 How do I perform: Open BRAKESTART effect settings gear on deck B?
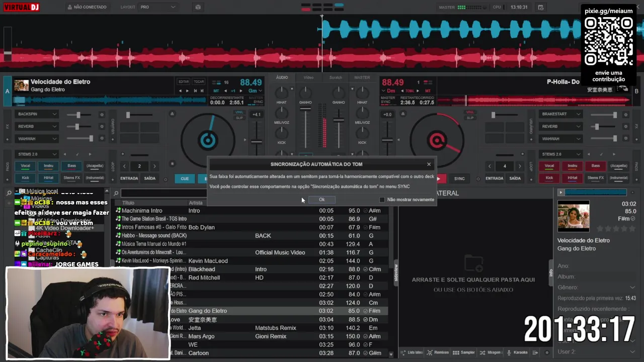(x=626, y=115)
